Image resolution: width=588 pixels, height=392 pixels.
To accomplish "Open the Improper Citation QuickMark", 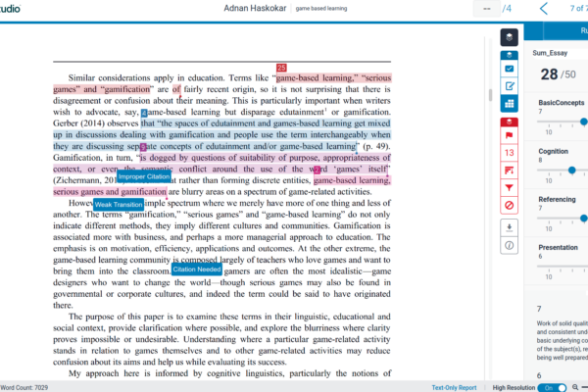I will click(x=144, y=176).
